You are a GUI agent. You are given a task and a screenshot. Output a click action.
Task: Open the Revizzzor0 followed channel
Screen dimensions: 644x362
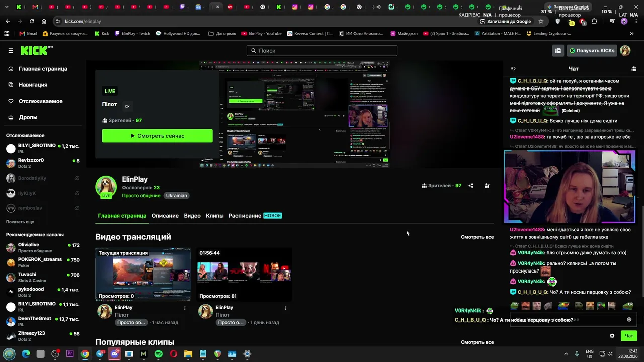(43, 163)
